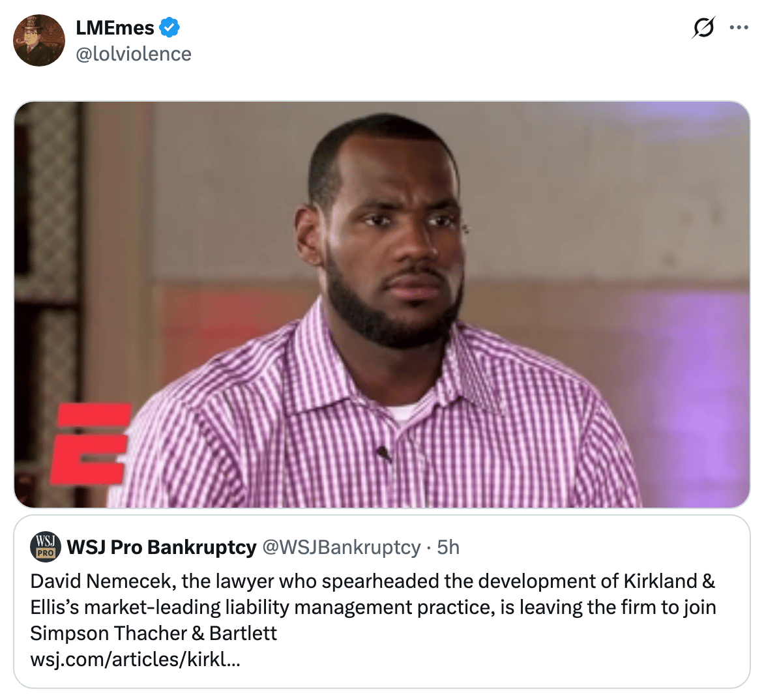Open the LMEmes display name link
Image resolution: width=764 pixels, height=700 pixels.
click(115, 28)
